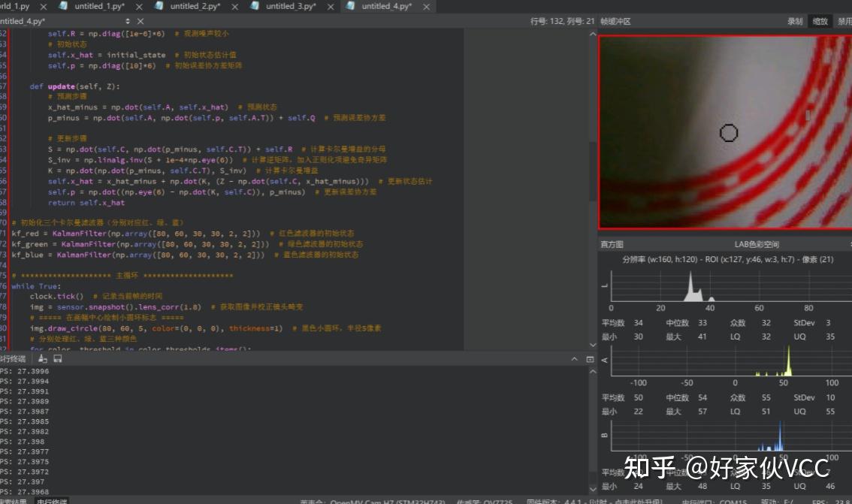This screenshot has width=852, height=504.
Task: Click the save terminal log icon
Action: (57, 359)
